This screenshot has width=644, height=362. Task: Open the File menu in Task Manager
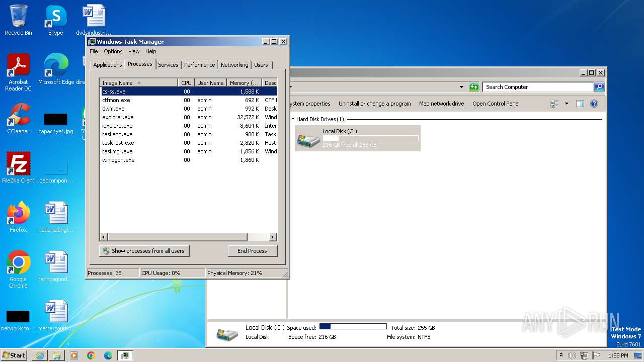point(94,51)
